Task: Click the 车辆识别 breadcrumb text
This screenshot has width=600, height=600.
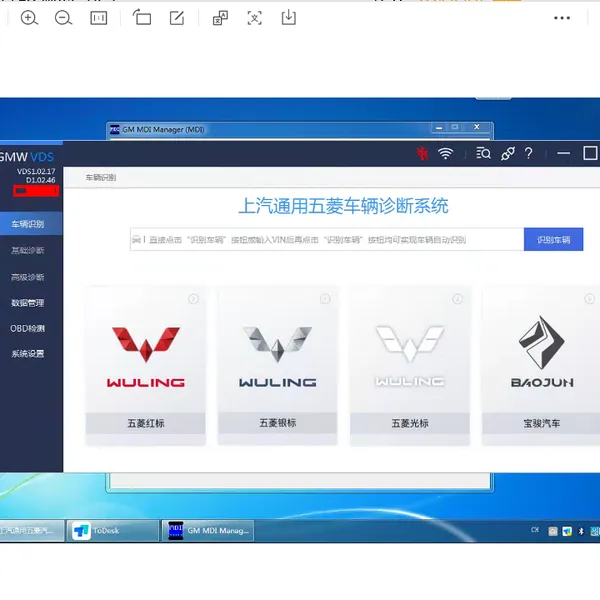Action: [x=101, y=178]
